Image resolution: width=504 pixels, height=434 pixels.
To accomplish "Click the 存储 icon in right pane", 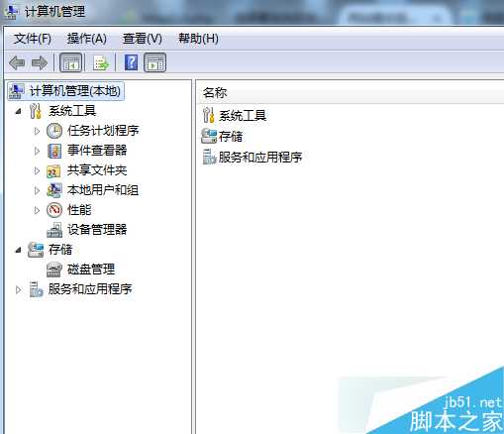I will 209,136.
